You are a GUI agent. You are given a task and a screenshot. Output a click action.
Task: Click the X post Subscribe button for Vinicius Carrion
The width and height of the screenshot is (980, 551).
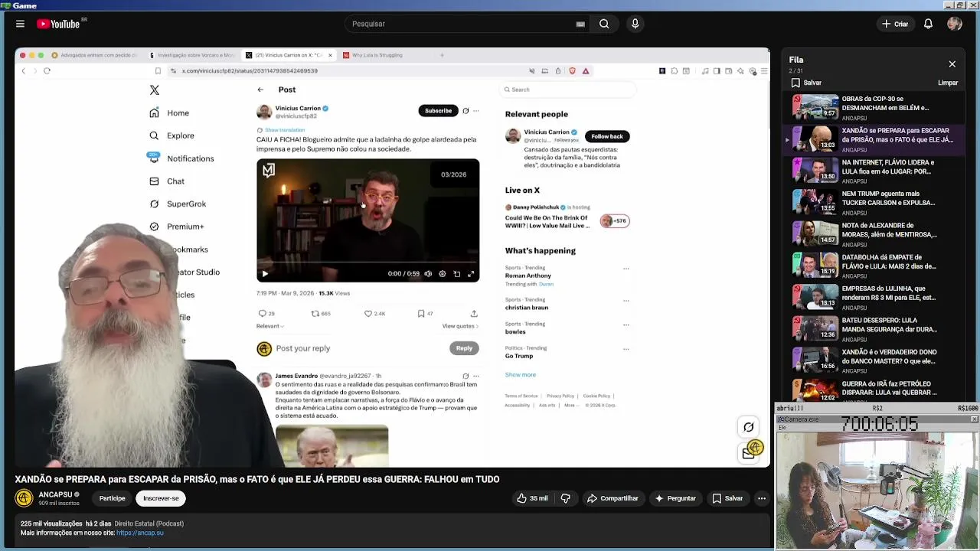point(438,111)
